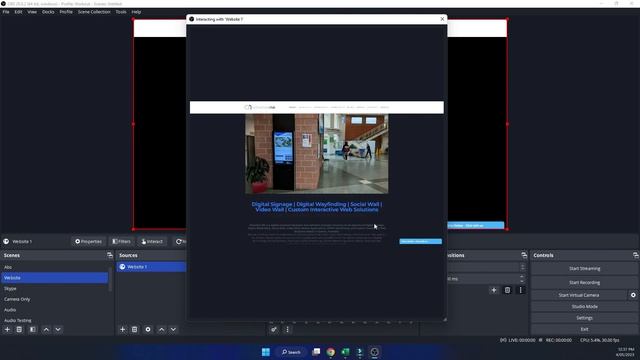Add a new source with the plus icon

(122, 329)
